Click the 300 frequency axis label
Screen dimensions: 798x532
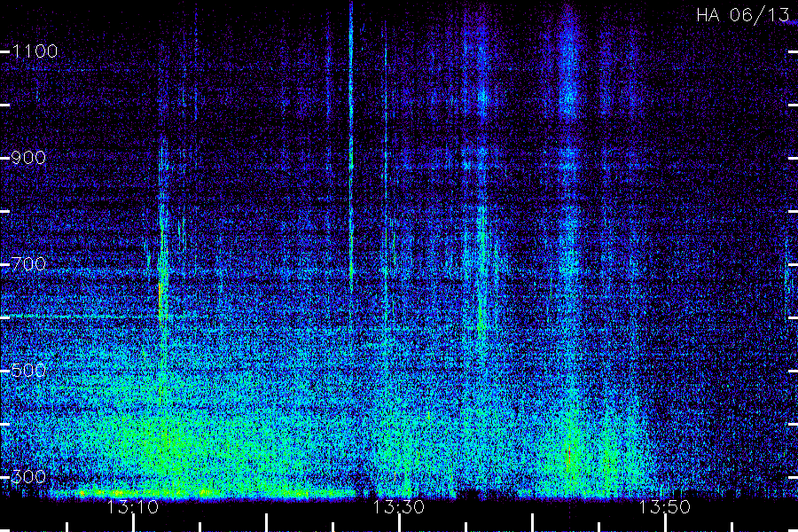click(x=28, y=477)
